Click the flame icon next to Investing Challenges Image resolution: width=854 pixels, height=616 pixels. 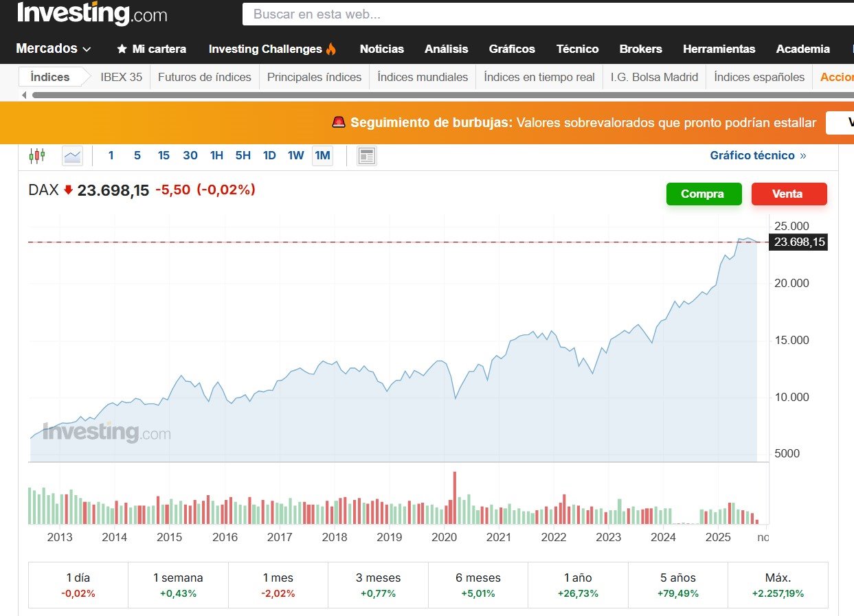(331, 49)
